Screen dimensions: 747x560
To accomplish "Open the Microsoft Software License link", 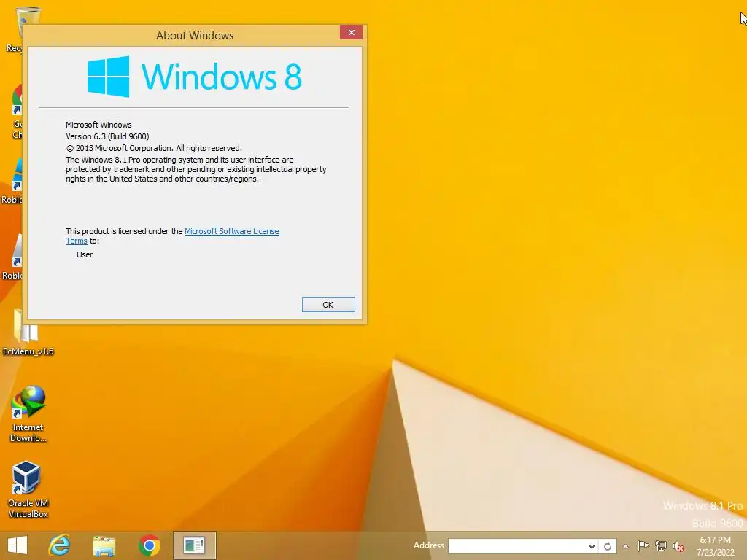I will pos(231,231).
